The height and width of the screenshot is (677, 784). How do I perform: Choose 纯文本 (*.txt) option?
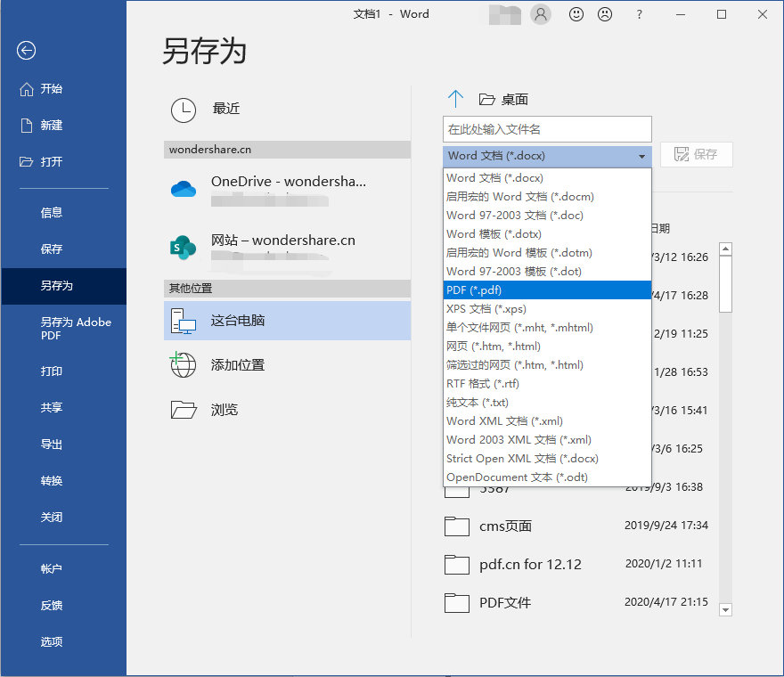[547, 403]
